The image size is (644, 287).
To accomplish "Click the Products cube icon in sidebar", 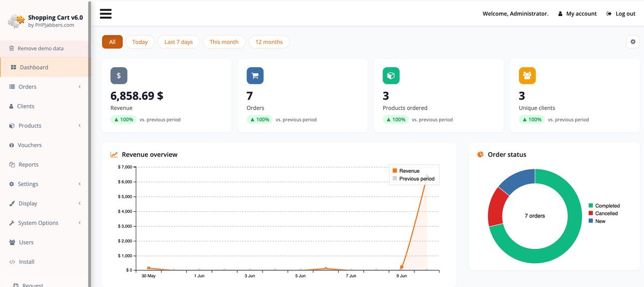I will [x=12, y=126].
